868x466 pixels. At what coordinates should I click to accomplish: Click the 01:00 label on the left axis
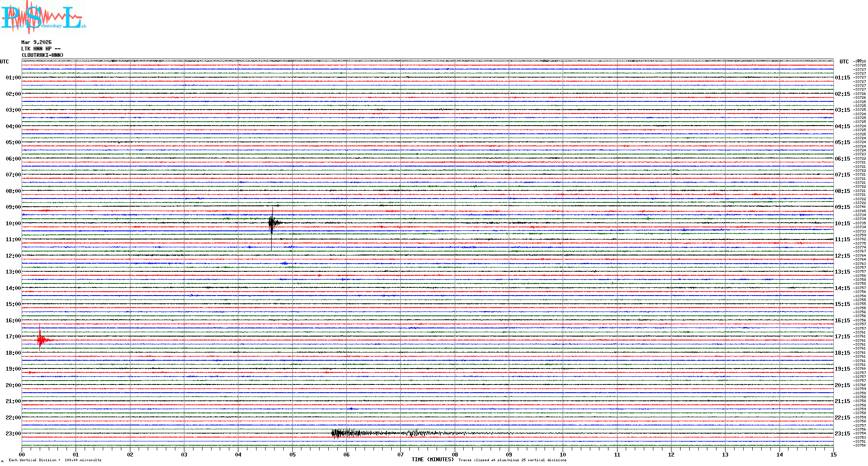point(13,78)
